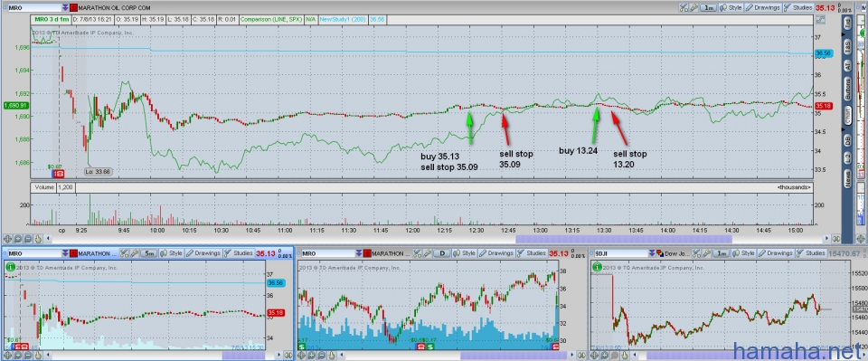Click the hand pointer tool below the 5m chart
868x361 pixels.
(38, 355)
